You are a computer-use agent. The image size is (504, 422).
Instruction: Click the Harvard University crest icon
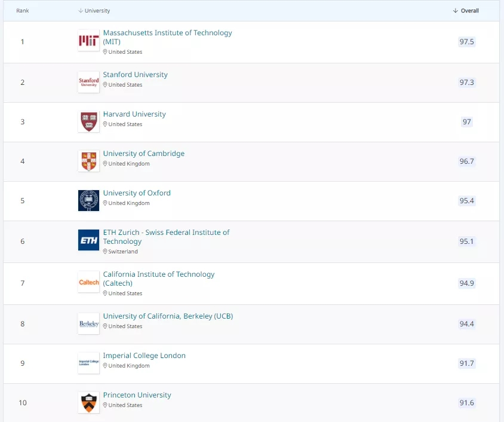88,121
